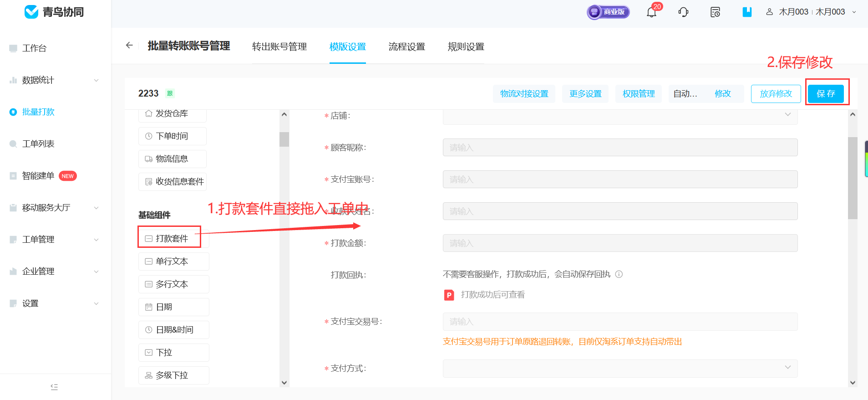The height and width of the screenshot is (400, 868).
Task: Go back using the left arrow
Action: tap(129, 45)
